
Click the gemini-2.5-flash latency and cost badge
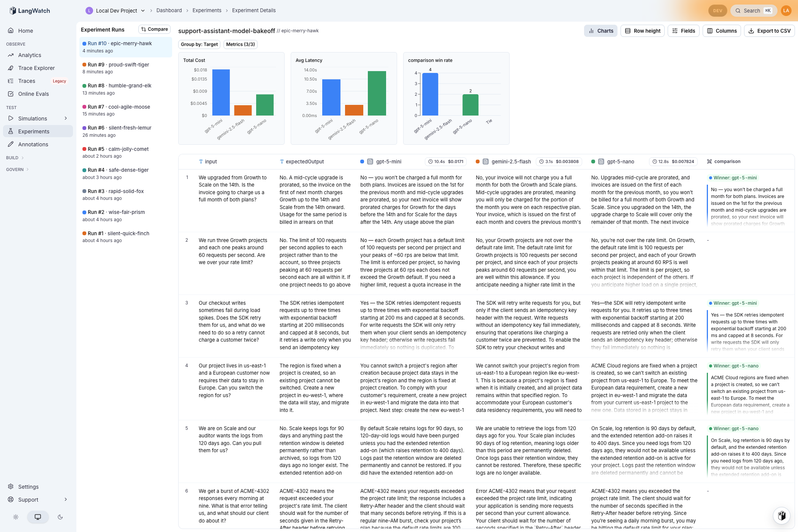click(559, 161)
